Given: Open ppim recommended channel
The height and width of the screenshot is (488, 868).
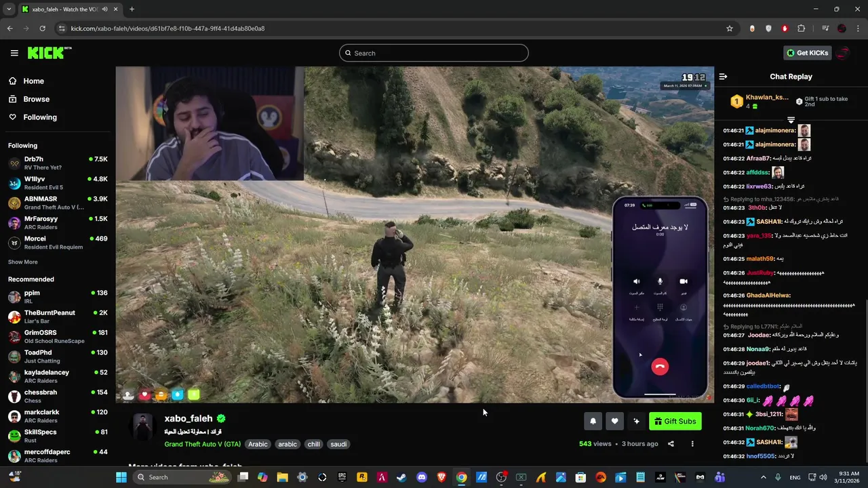Looking at the screenshot, I should pos(58,297).
